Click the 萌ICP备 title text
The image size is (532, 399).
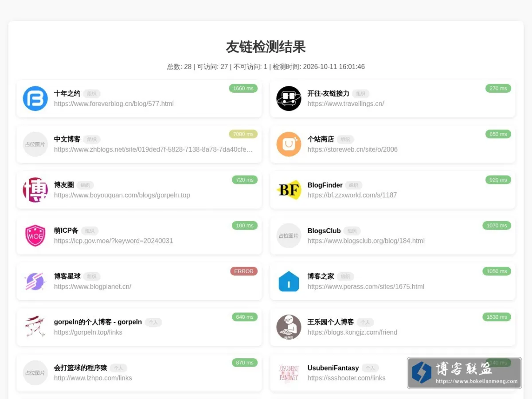pyautogui.click(x=66, y=231)
